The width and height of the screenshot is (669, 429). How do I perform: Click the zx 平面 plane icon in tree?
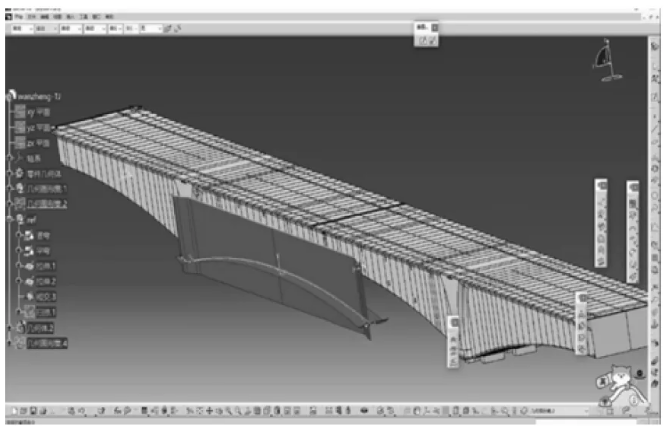[x=20, y=143]
